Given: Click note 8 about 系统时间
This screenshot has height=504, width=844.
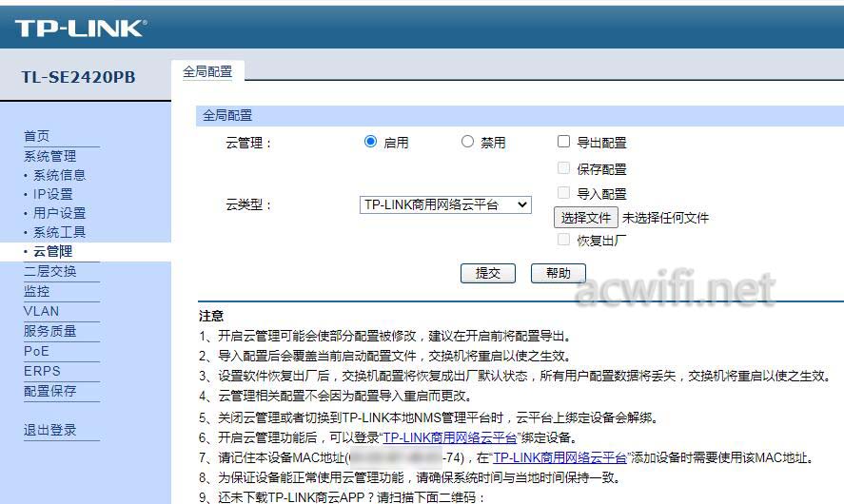Looking at the screenshot, I should tap(410, 477).
